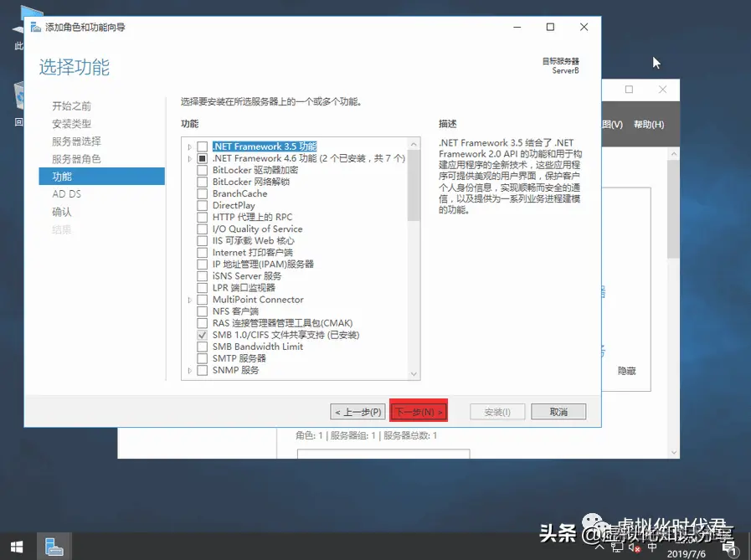Screen dimensions: 751x560
Task: Click the network icon in the system tray
Action: coord(618,548)
